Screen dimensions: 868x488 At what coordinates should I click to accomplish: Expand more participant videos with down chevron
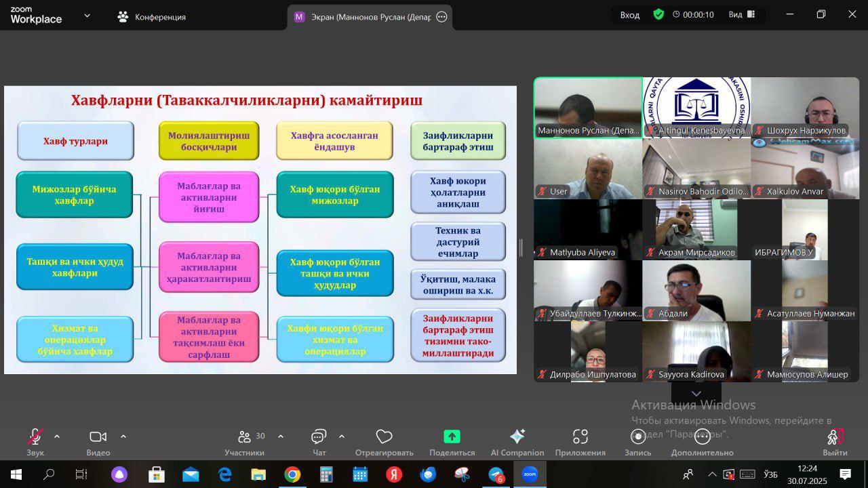(x=696, y=393)
